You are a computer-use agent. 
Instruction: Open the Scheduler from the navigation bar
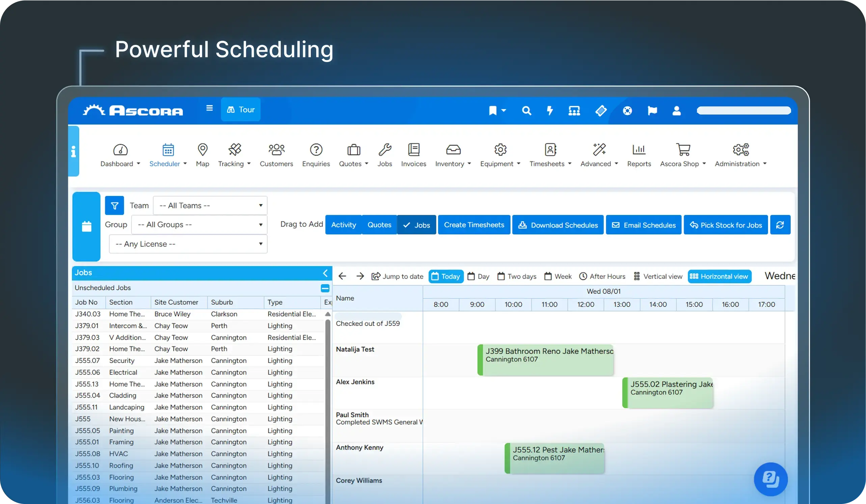165,155
